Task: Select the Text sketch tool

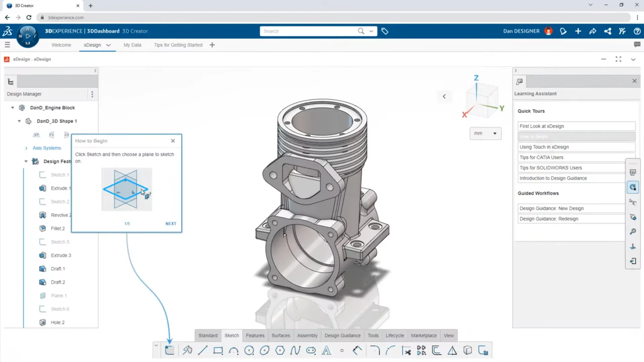Action: pyautogui.click(x=326, y=351)
